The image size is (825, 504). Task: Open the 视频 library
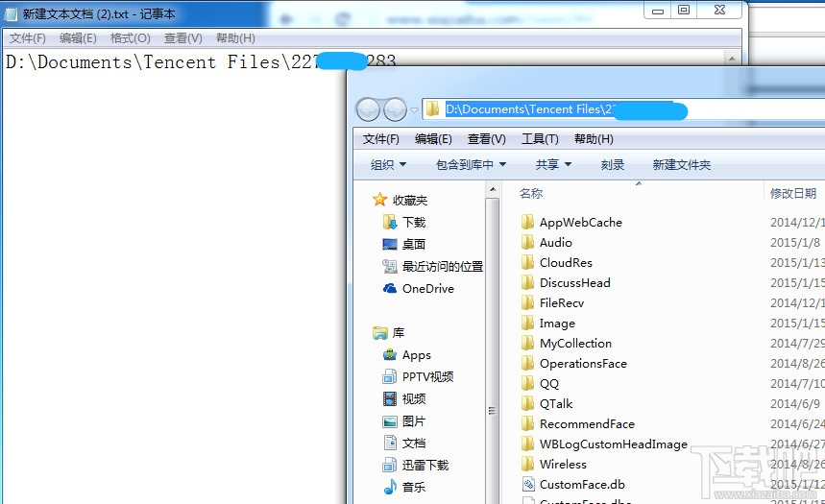414,399
